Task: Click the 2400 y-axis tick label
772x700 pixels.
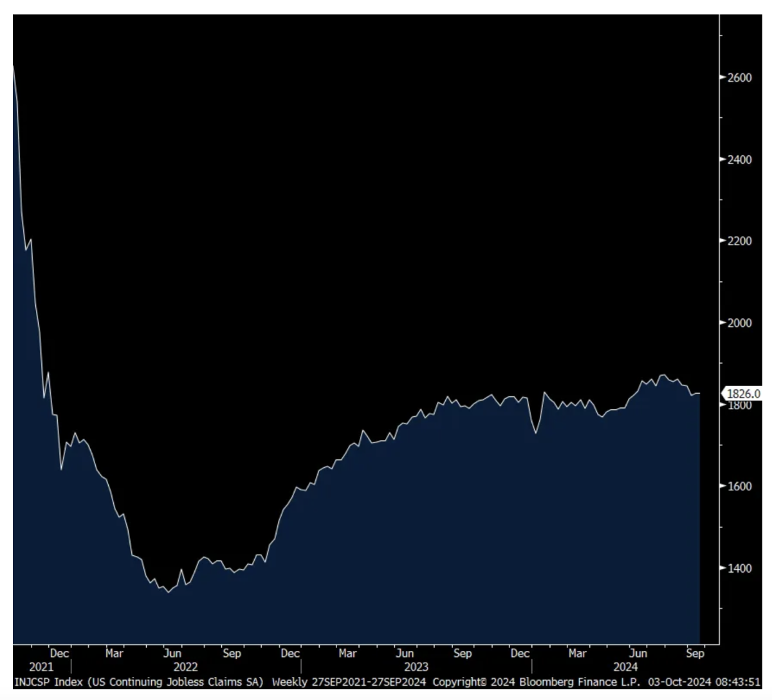Action: [739, 160]
